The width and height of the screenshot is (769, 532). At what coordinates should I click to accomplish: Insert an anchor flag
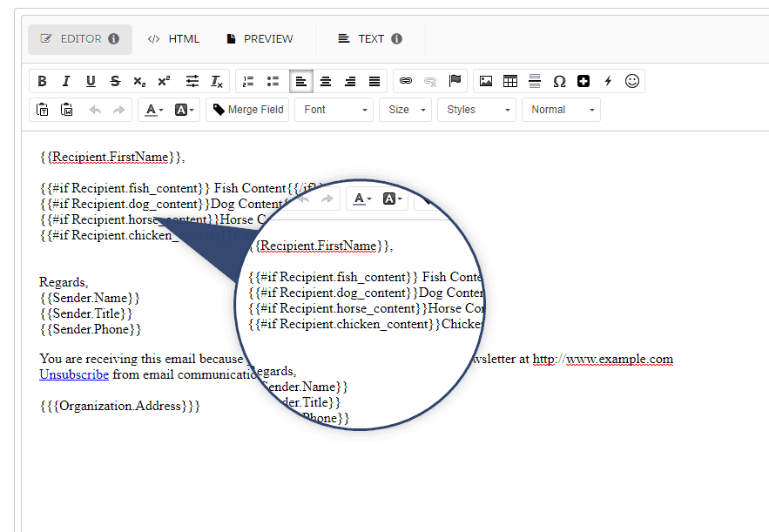coord(455,81)
